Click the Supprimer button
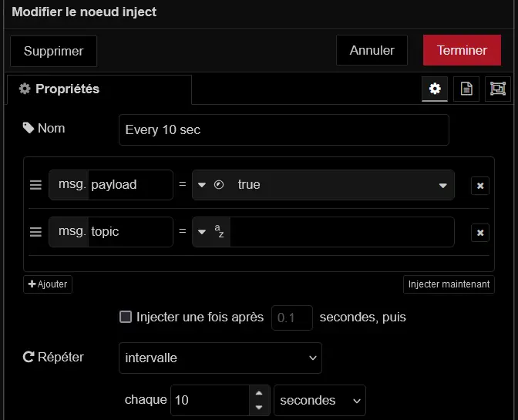This screenshot has height=420, width=518. tap(53, 51)
